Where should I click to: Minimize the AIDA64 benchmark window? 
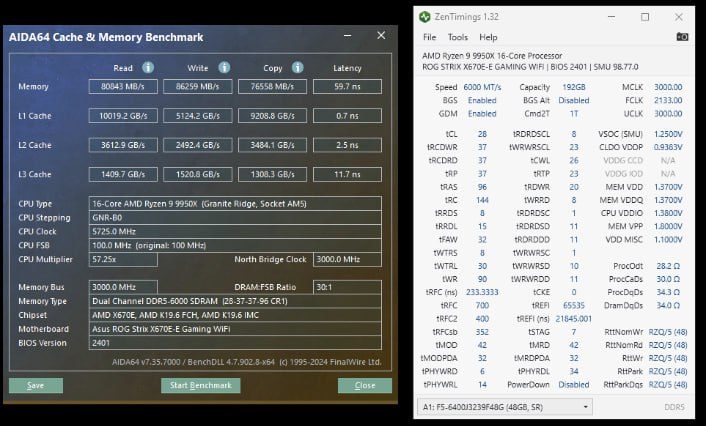(x=348, y=36)
